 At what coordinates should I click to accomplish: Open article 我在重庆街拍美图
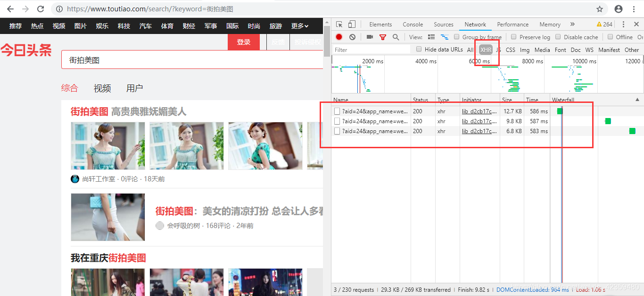(x=108, y=258)
